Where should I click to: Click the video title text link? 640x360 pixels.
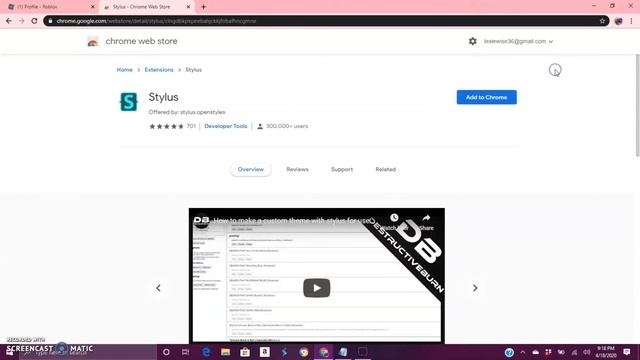coord(292,221)
